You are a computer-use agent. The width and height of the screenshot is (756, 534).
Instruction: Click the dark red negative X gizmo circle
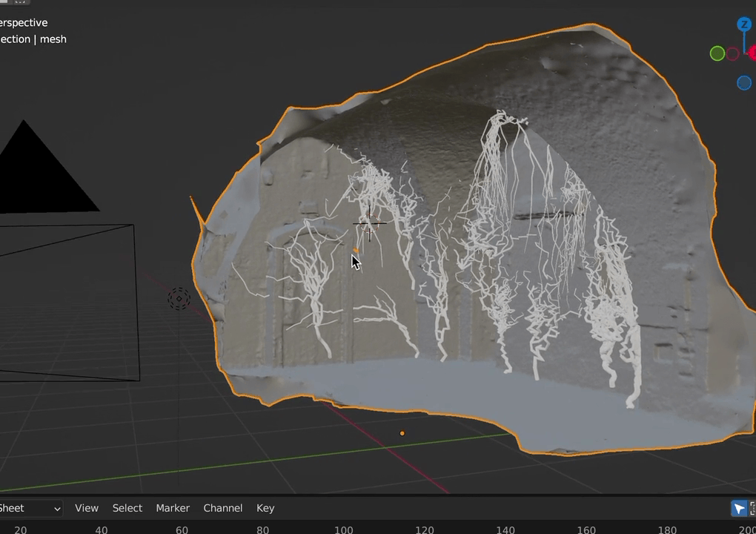click(x=732, y=53)
